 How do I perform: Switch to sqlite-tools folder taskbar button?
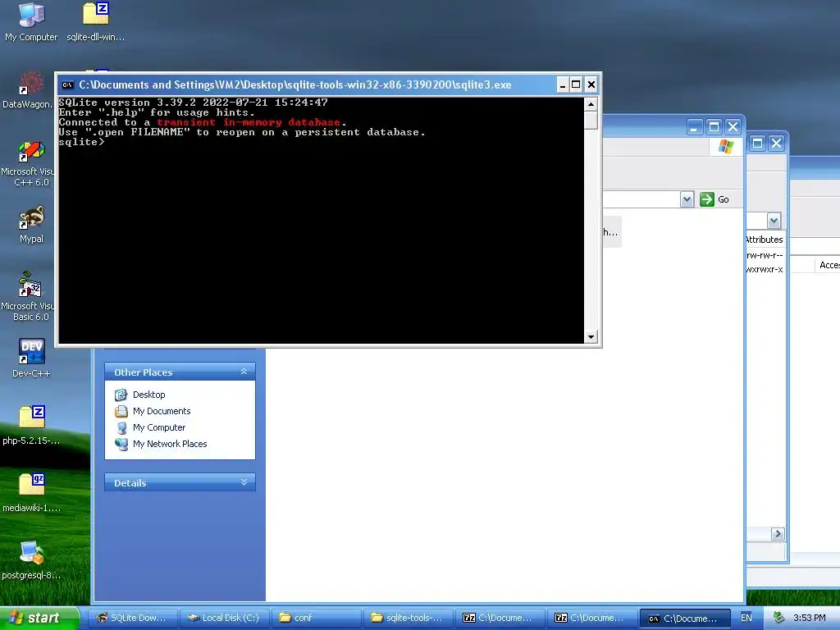409,618
